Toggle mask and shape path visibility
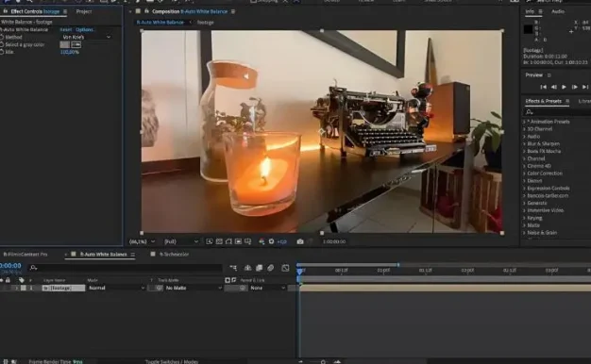591x364 pixels. [x=228, y=241]
